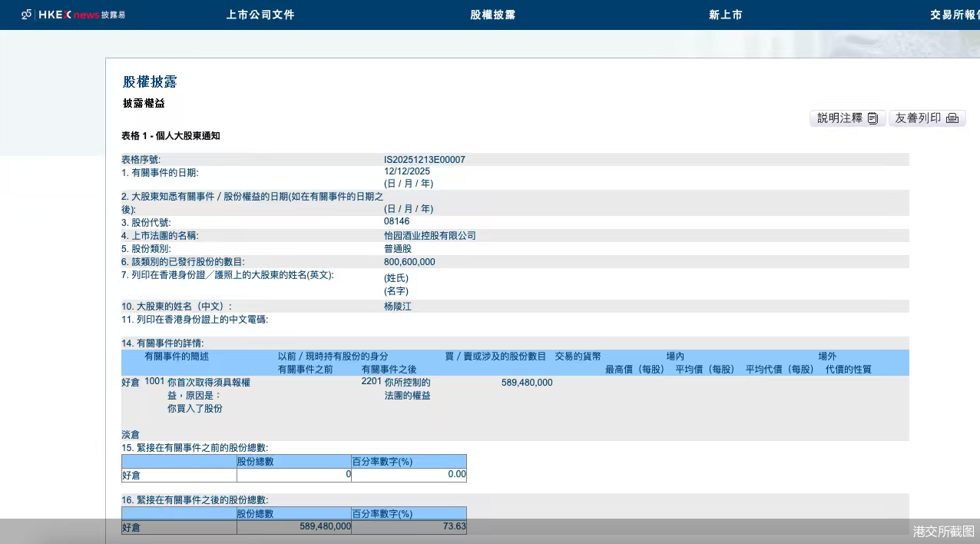Select the 新上市 navigation item
This screenshot has height=544, width=980.
[x=725, y=14]
